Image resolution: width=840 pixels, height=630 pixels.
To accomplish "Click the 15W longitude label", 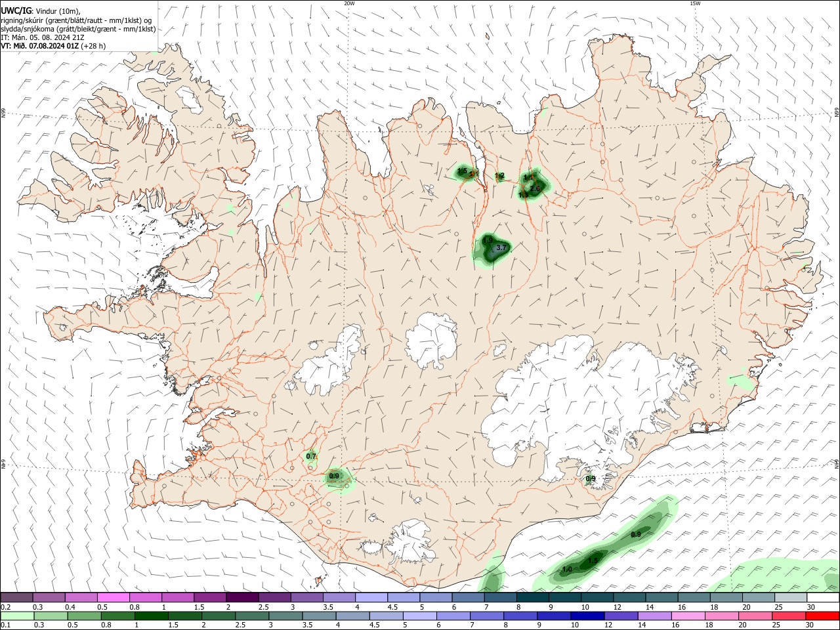I will (x=695, y=3).
